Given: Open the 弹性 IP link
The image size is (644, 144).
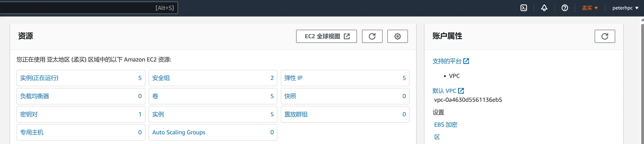Looking at the screenshot, I should coord(293,78).
